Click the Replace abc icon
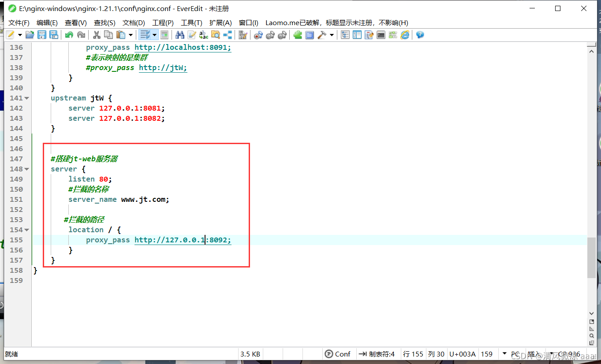The height and width of the screenshot is (364, 601). [203, 35]
